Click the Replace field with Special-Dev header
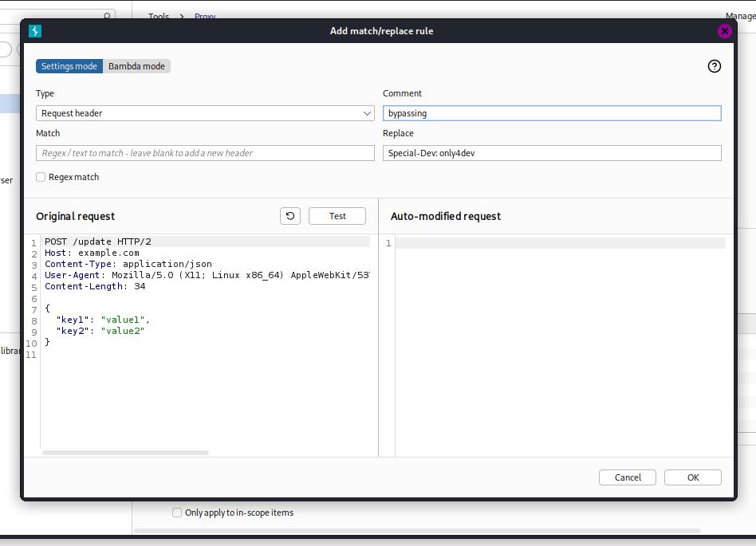Image resolution: width=756 pixels, height=546 pixels. 552,153
